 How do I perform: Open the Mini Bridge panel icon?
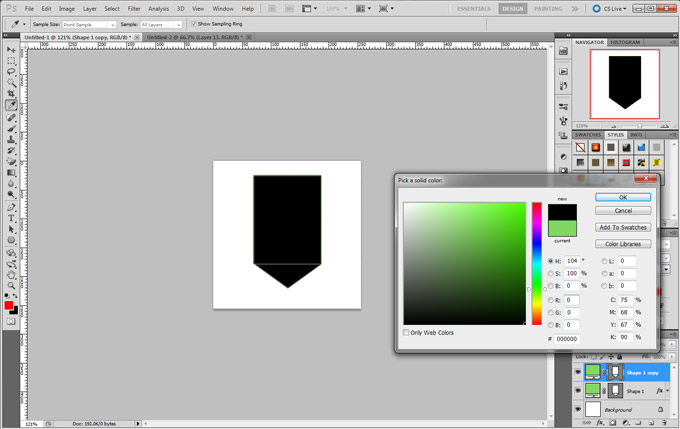click(x=563, y=51)
